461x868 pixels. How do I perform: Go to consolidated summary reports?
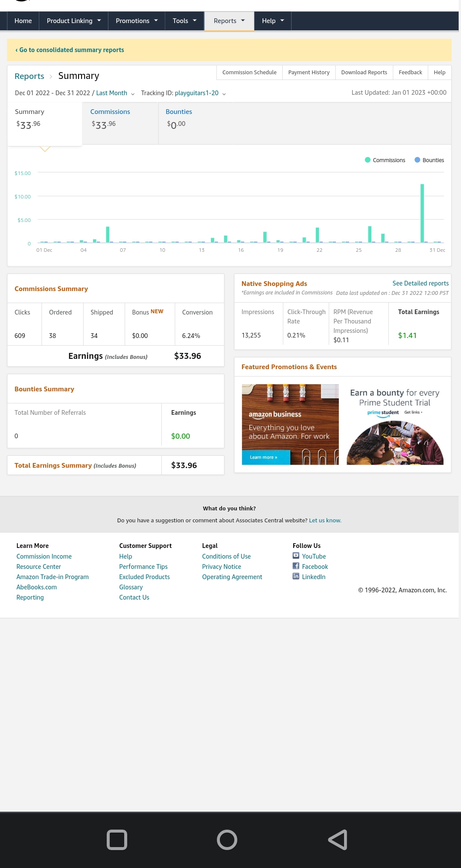click(70, 50)
